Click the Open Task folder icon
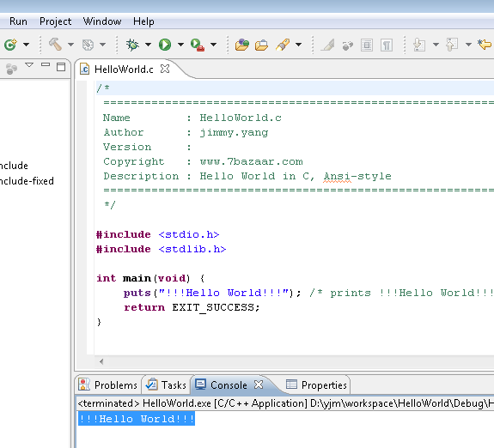This screenshot has height=448, width=494. click(x=261, y=45)
